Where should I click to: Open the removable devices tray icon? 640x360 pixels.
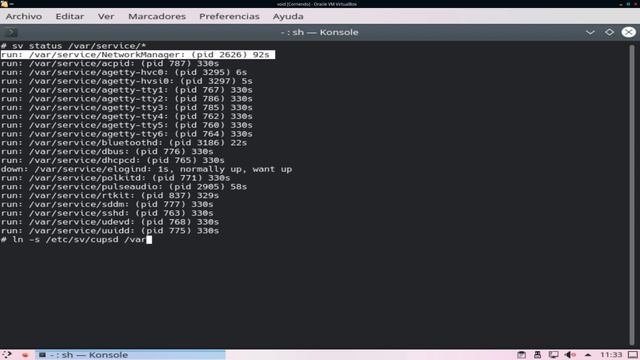tap(537, 355)
